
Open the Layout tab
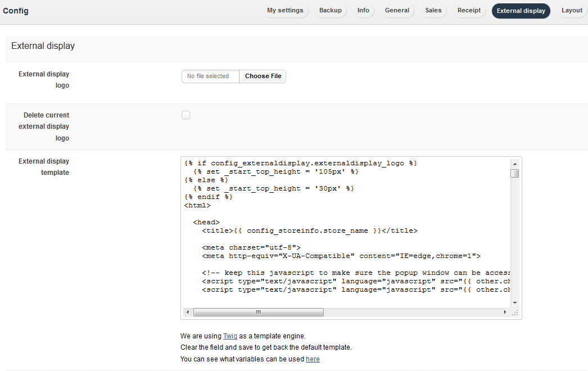[572, 11]
